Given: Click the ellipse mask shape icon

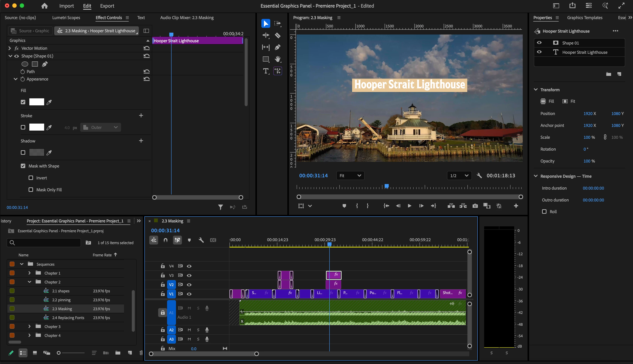Looking at the screenshot, I should pyautogui.click(x=25, y=64).
